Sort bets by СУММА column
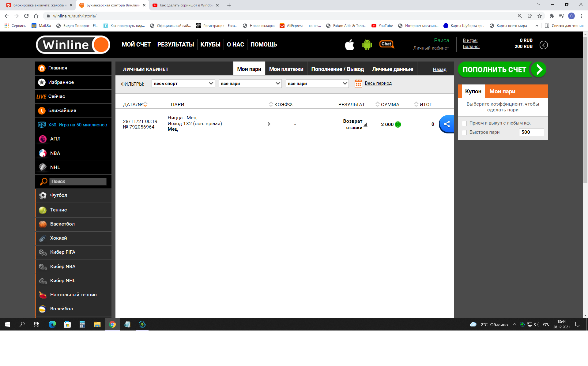Image resolution: width=588 pixels, height=366 pixels. point(388,104)
